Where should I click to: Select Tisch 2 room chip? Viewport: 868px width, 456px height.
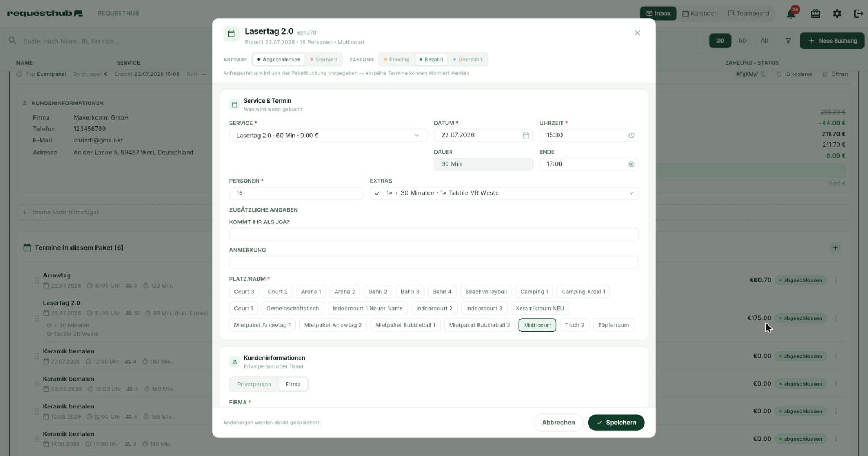tap(575, 326)
